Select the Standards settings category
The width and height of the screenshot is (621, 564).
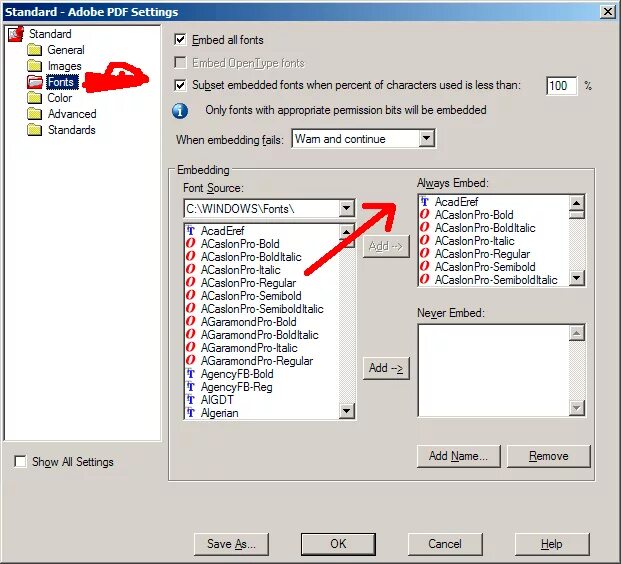coord(72,130)
